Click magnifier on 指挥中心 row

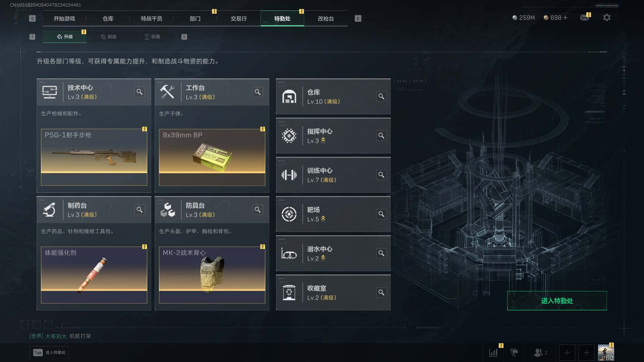(x=381, y=136)
